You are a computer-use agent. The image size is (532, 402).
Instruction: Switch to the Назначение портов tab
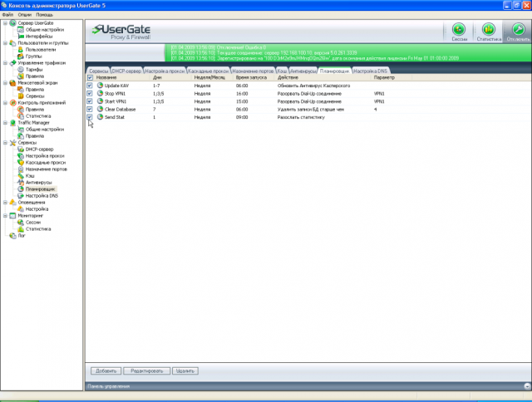coord(253,71)
